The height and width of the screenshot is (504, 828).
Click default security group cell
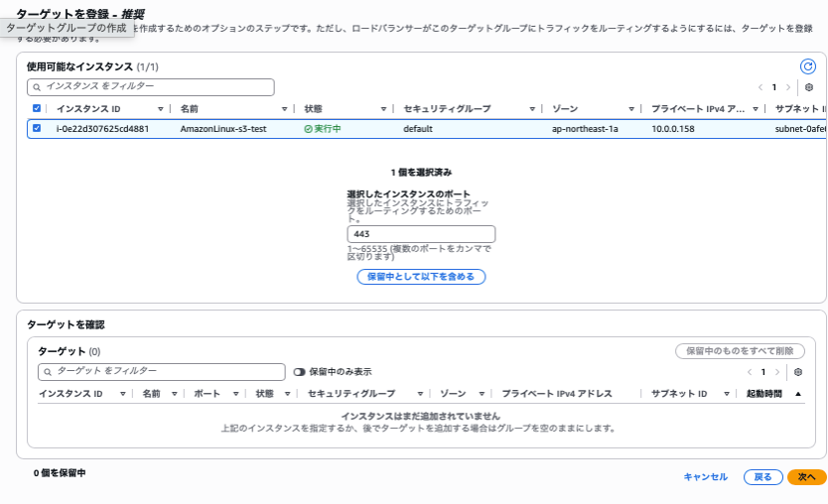tap(418, 129)
